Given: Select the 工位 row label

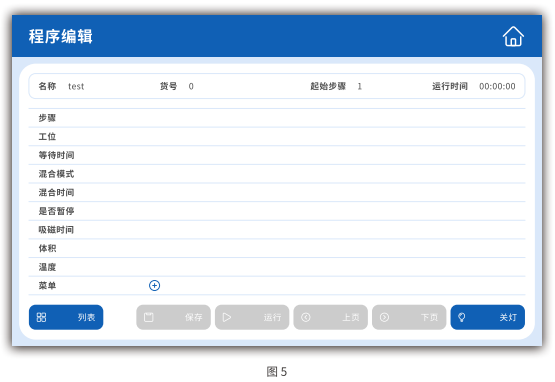Looking at the screenshot, I should pos(47,137).
